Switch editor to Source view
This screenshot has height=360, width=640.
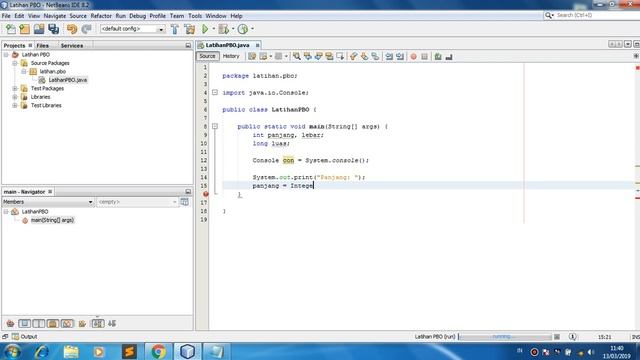(207, 56)
